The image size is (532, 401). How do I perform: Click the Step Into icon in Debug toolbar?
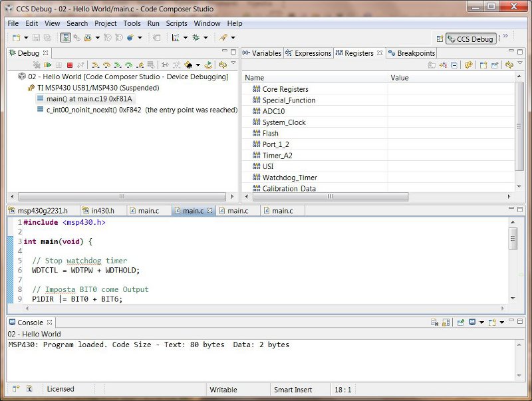click(x=95, y=65)
